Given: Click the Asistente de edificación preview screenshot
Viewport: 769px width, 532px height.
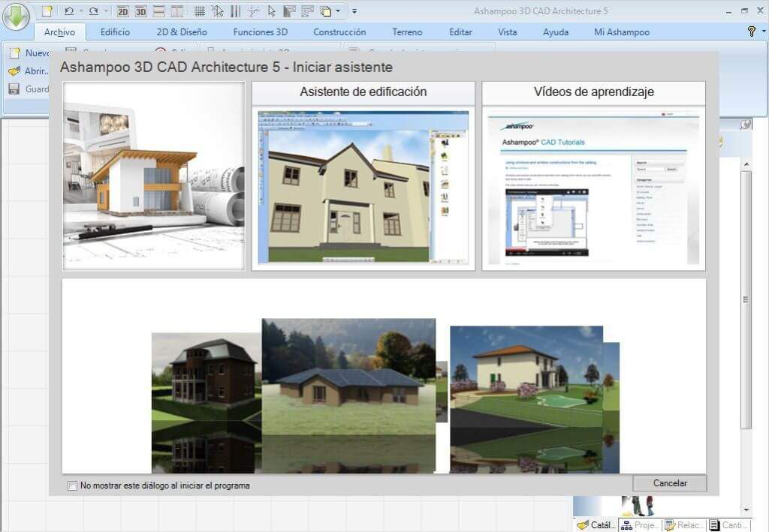Looking at the screenshot, I should click(363, 187).
